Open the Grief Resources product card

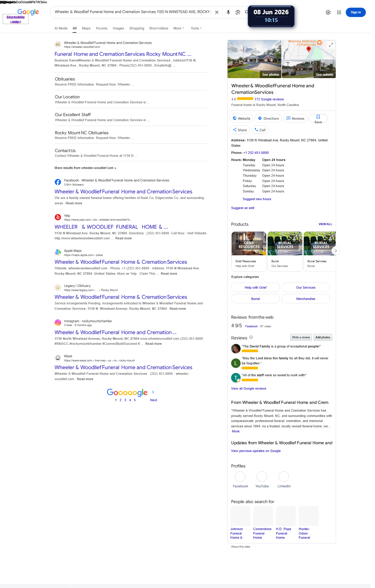coord(249,252)
